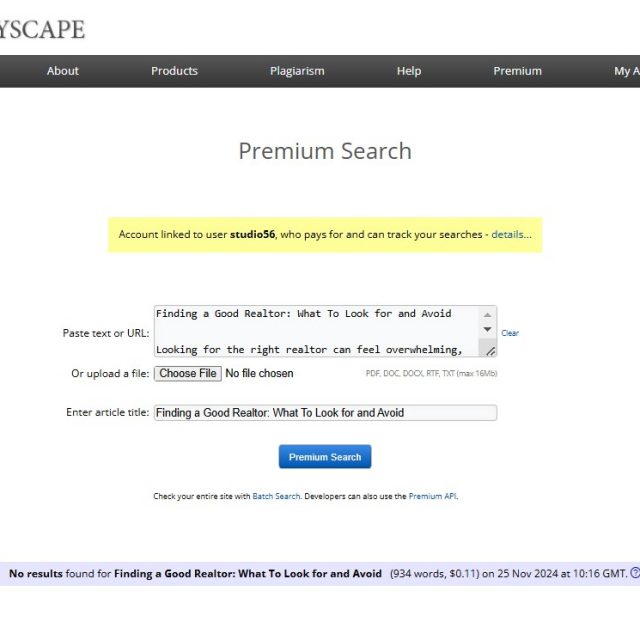Click the textarea resize grip
The width and height of the screenshot is (640, 640).
(x=490, y=351)
